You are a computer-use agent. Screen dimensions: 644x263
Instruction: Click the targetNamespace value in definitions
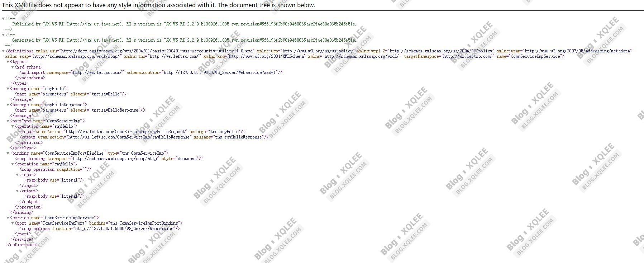pyautogui.click(x=468, y=56)
